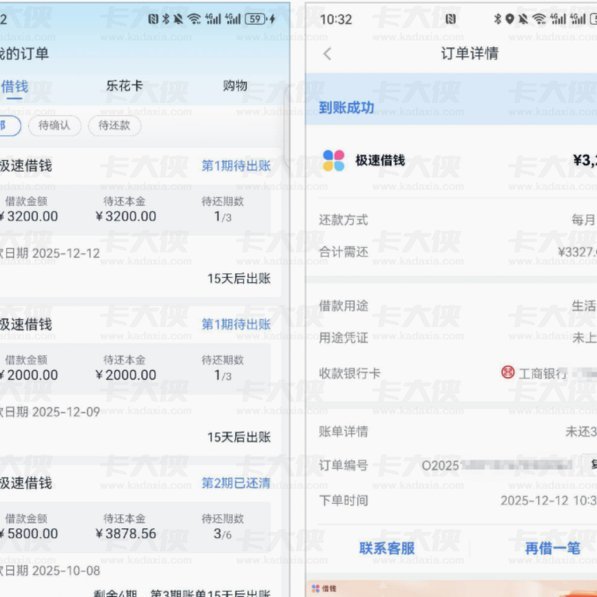Tap the 联系客服 button
597x597 pixels.
[x=387, y=548]
